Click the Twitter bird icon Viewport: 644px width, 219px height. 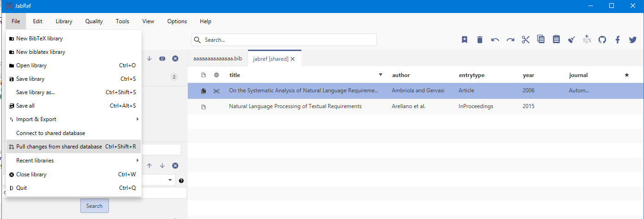click(x=633, y=40)
